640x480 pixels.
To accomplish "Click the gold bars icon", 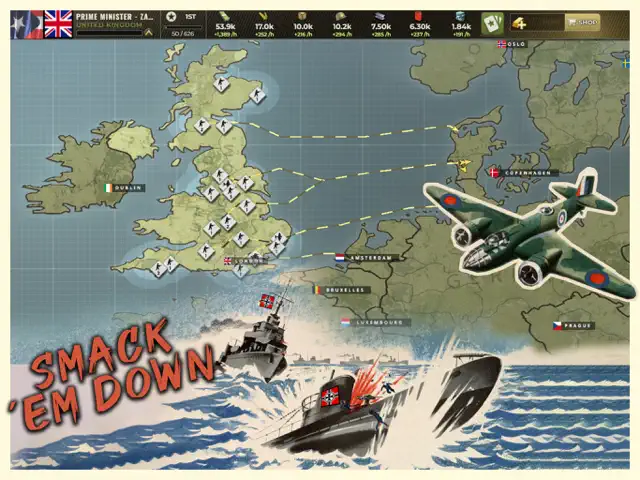I will click(519, 22).
